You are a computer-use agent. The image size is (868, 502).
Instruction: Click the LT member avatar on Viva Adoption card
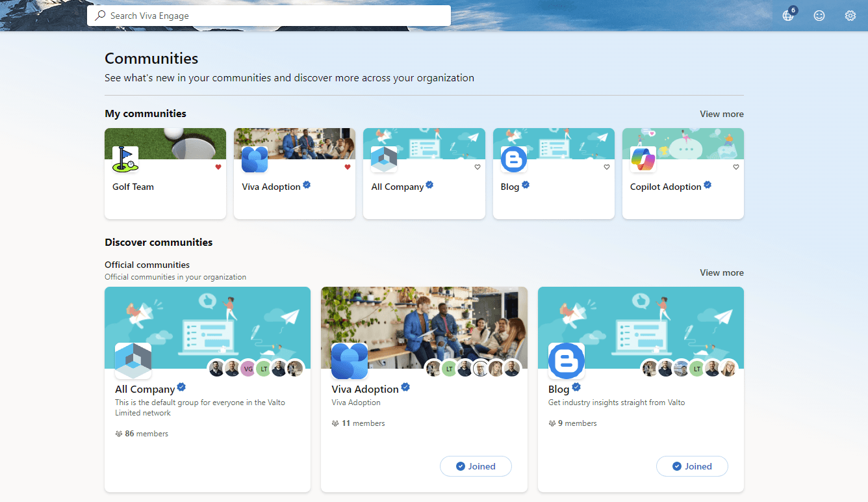click(449, 369)
